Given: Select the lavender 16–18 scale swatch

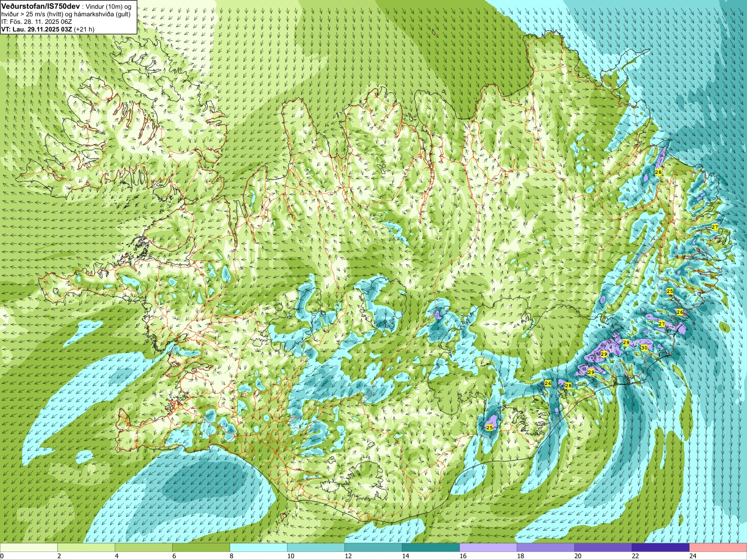Looking at the screenshot, I should (x=488, y=548).
